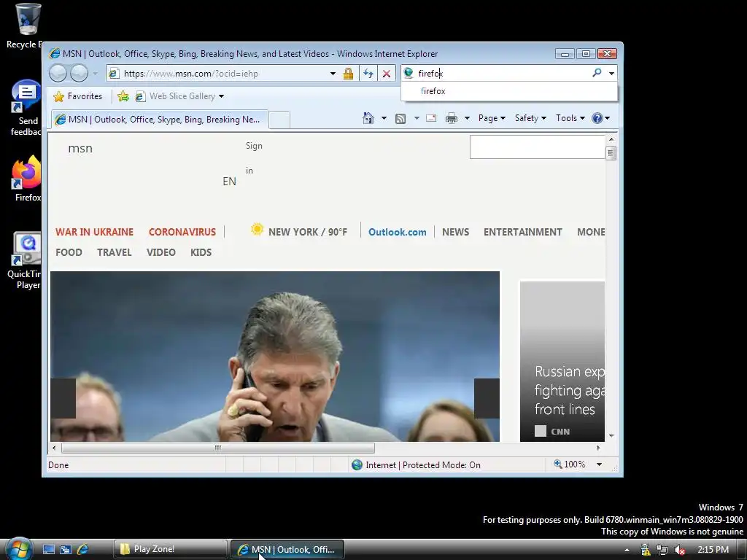Image resolution: width=747 pixels, height=560 pixels.
Task: Click Switch between windows quick launch icon
Action: click(x=65, y=550)
